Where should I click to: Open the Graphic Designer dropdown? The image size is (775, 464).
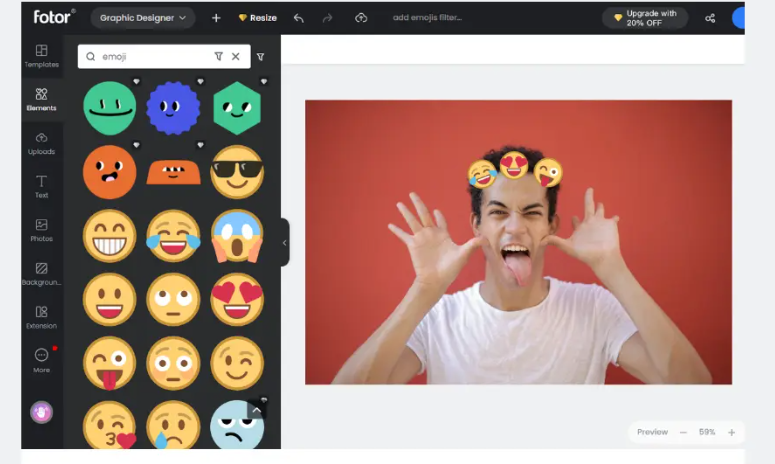point(142,18)
